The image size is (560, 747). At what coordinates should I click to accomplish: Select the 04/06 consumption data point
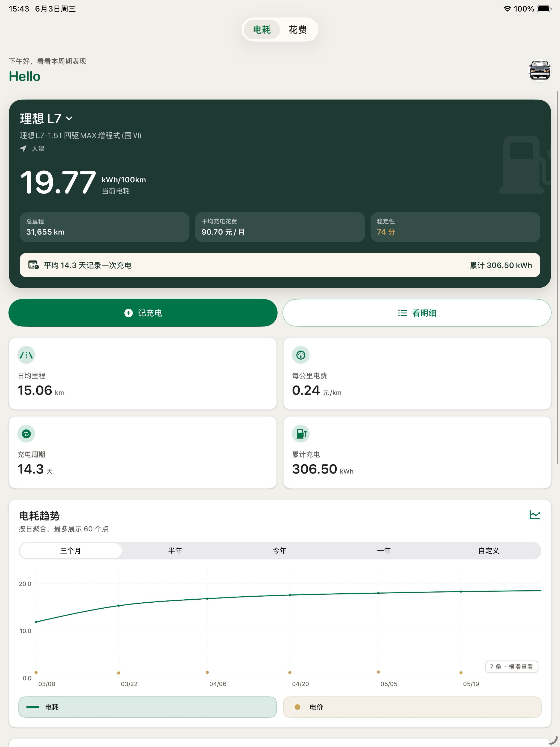click(x=207, y=599)
